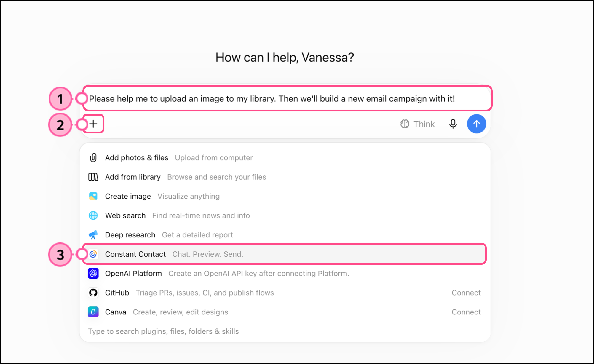594x364 pixels.
Task: Connect the GitHub plugin
Action: [466, 293]
